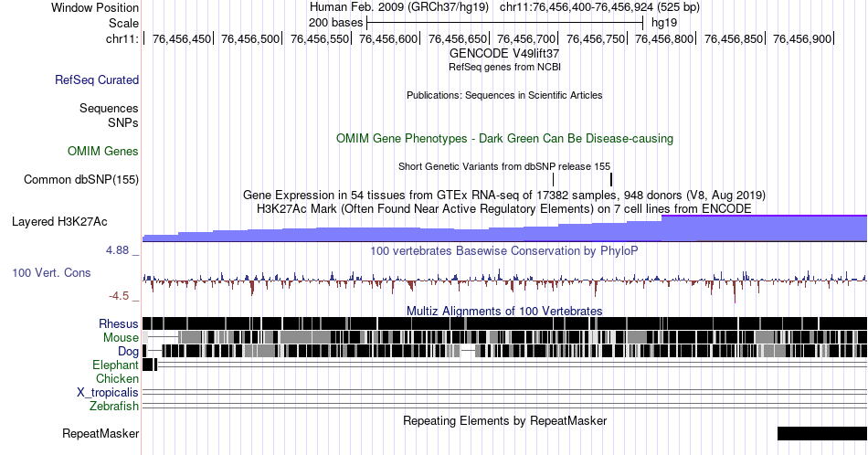Select the Dog alignment row label
This screenshot has width=868, height=455.
[129, 352]
